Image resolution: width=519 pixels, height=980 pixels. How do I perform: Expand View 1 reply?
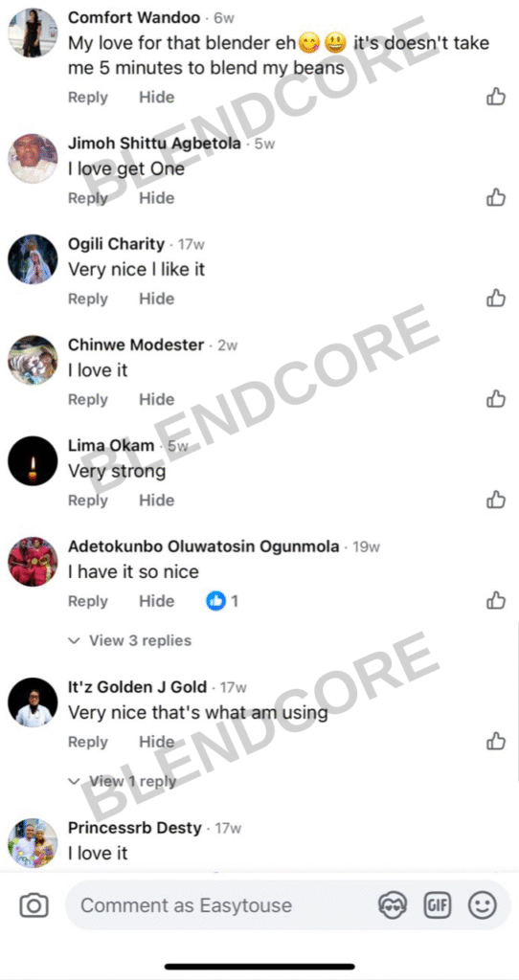click(122, 781)
